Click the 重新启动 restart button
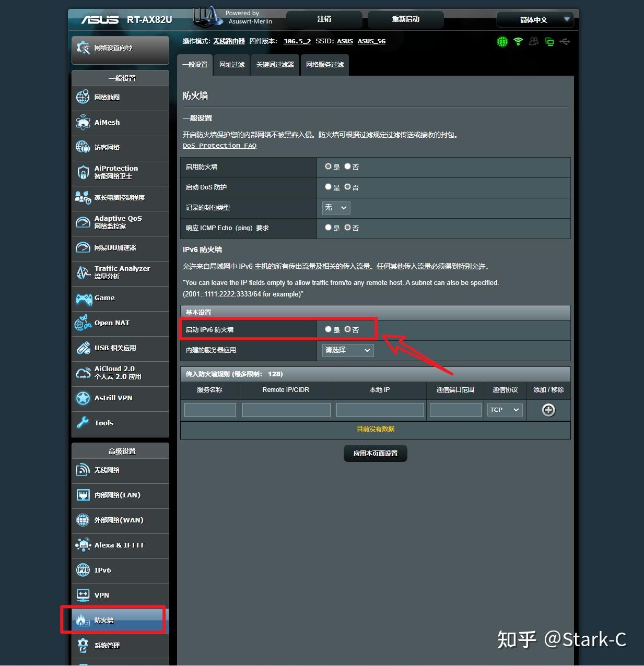Screen dimensions: 644x666 click(x=405, y=19)
